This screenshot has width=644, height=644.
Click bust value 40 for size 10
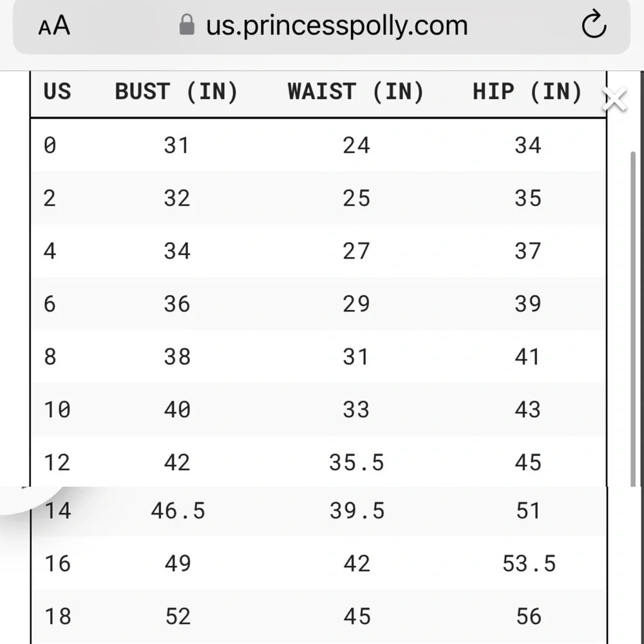[x=177, y=410]
